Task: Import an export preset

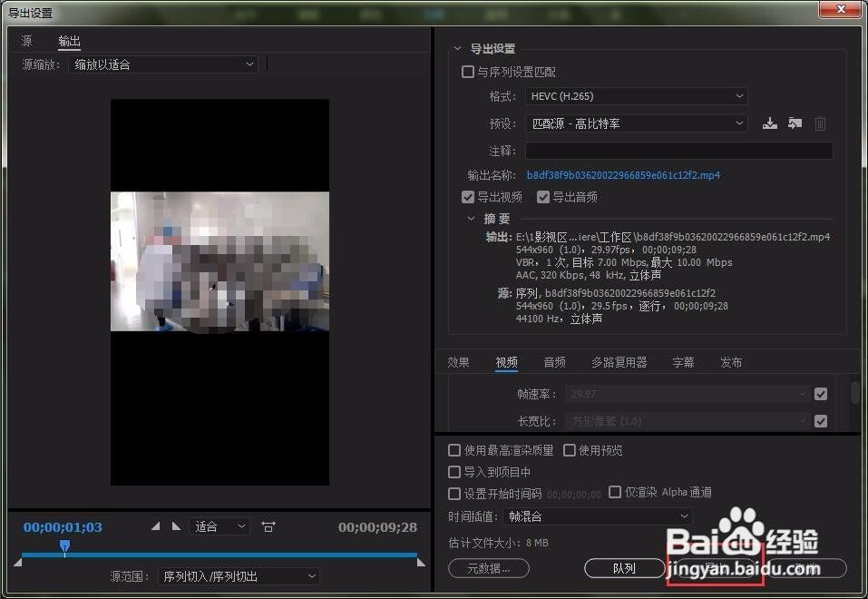Action: coord(795,123)
